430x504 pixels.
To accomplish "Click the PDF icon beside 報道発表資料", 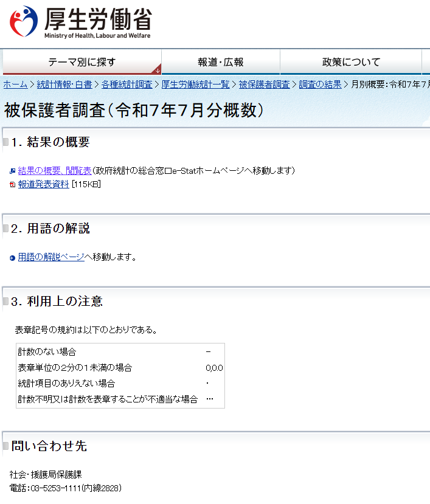I will pyautogui.click(x=13, y=185).
